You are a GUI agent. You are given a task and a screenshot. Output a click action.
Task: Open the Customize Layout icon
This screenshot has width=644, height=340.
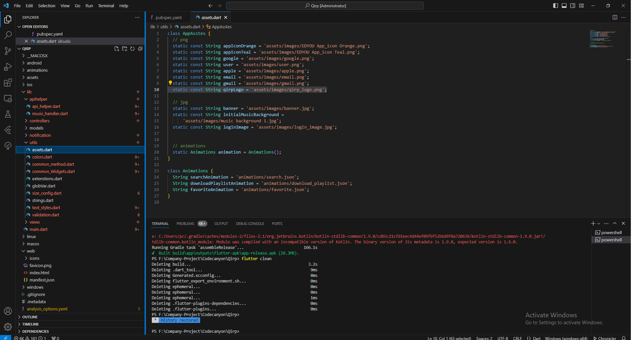582,6
